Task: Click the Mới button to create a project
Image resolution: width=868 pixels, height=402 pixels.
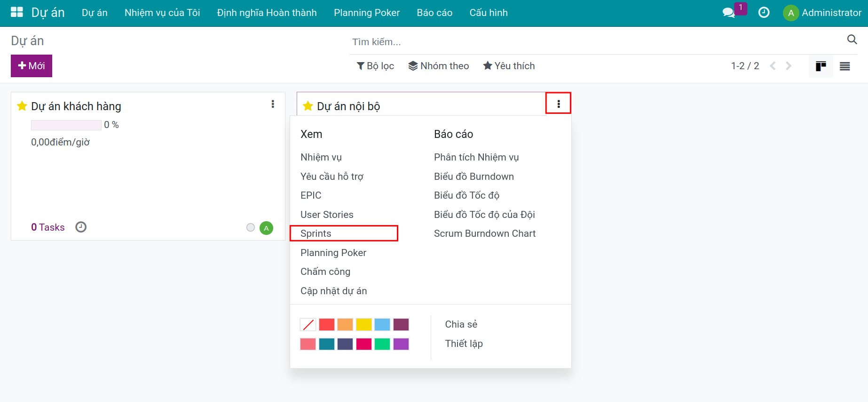Action: tap(32, 66)
